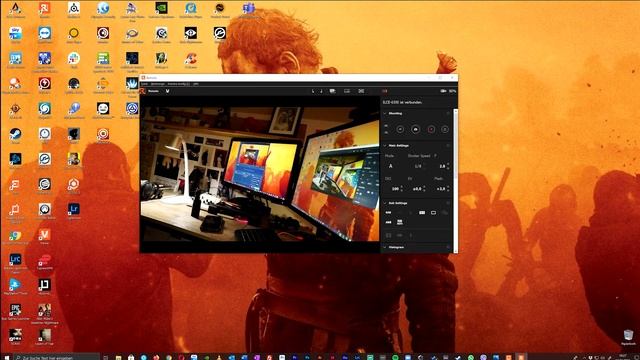Click the red icon in the Remote toolbar
This screenshot has height=360, width=640.
(x=384, y=91)
